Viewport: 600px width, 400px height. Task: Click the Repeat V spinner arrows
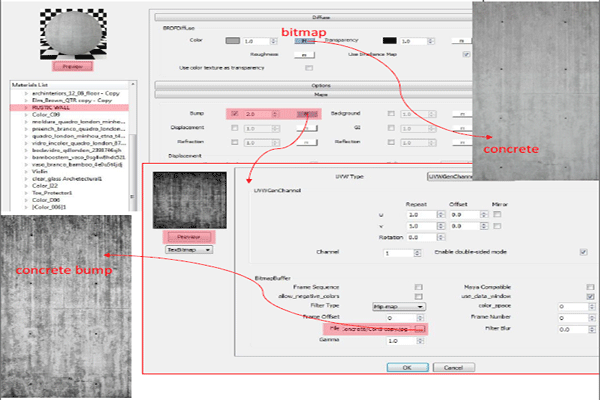tap(441, 226)
